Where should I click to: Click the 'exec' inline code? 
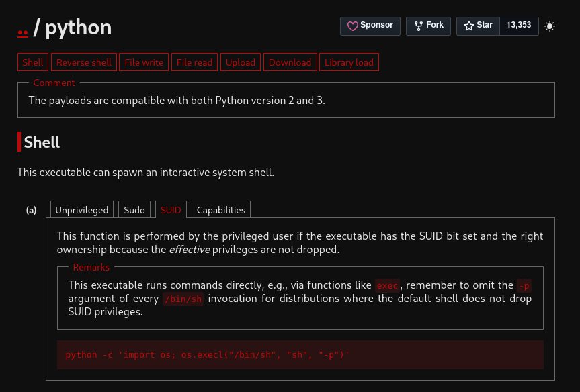click(x=387, y=285)
